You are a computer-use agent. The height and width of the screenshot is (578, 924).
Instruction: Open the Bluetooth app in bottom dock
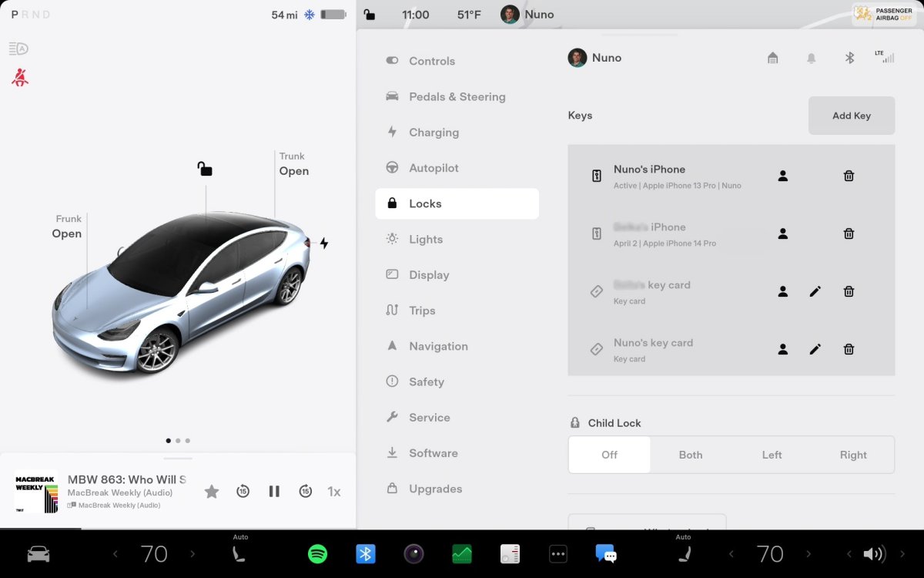pyautogui.click(x=366, y=553)
